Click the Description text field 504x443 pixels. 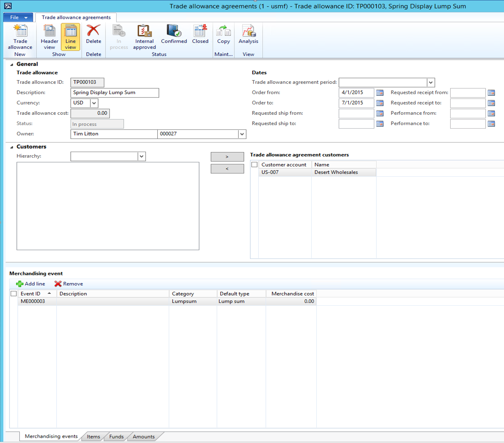coord(115,93)
